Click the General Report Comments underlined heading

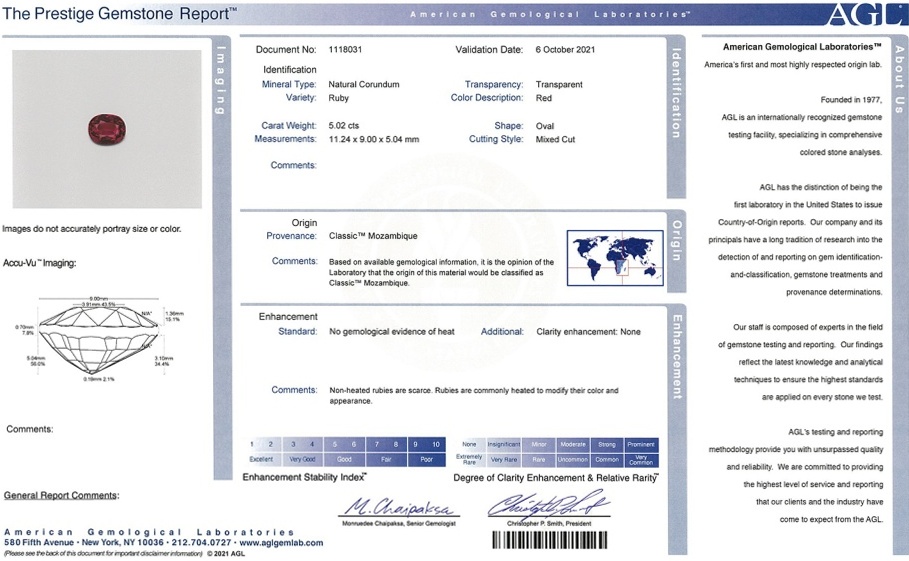click(x=61, y=496)
